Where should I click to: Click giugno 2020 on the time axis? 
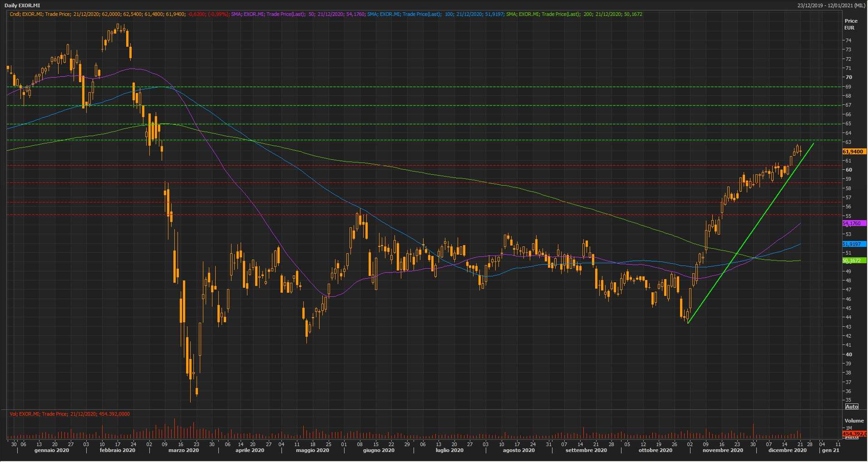tap(379, 451)
